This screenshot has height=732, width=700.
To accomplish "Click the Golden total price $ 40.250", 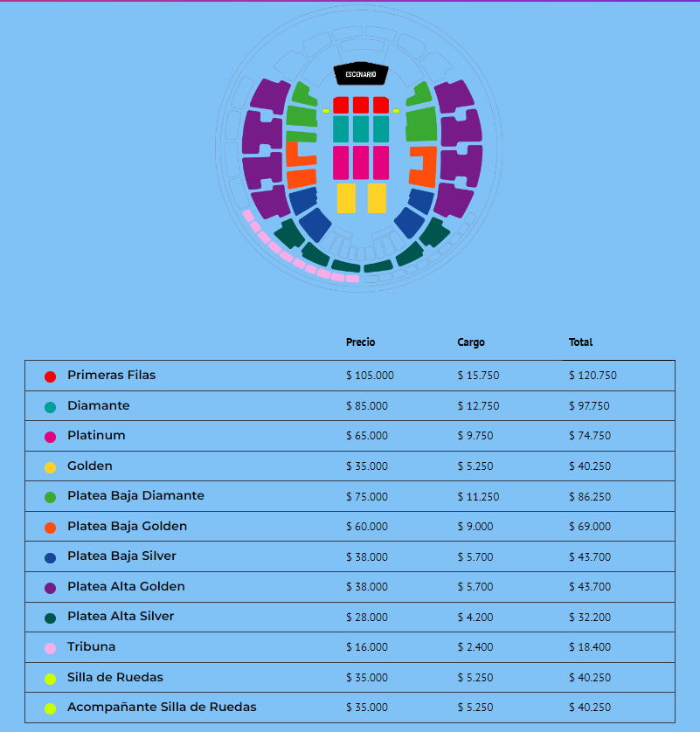I will pos(590,466).
